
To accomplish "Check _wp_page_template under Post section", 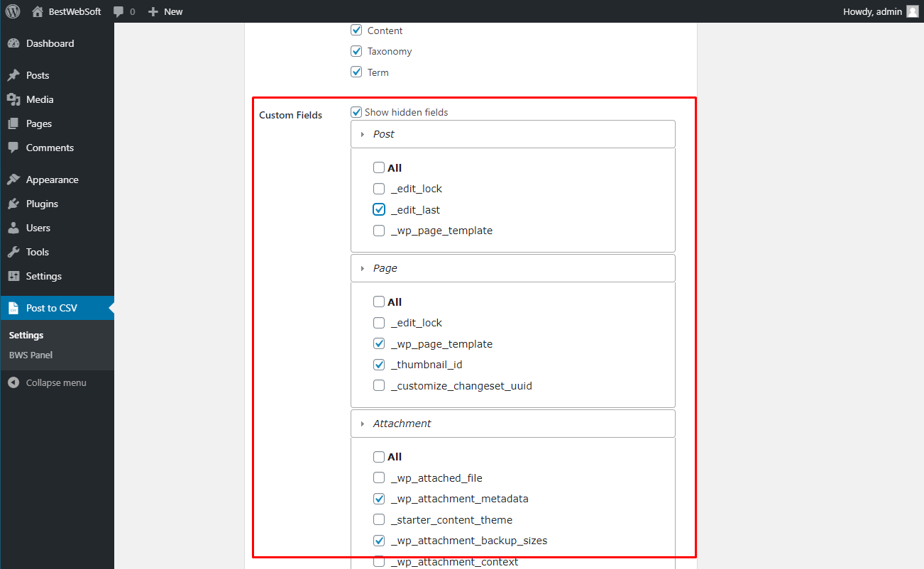I will (x=379, y=231).
